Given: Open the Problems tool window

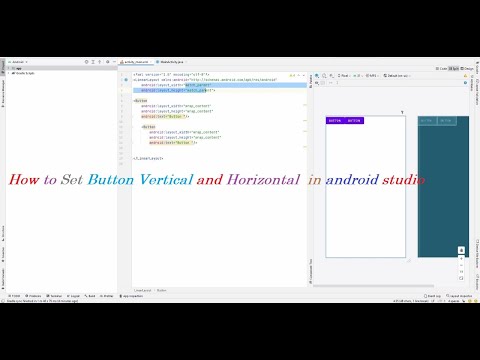Looking at the screenshot, I should [33, 296].
